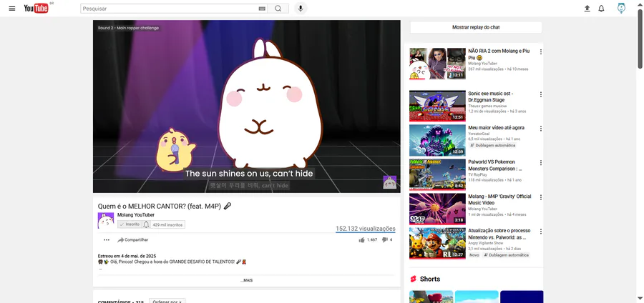Click page scrollbar down arrow

(x=640, y=299)
